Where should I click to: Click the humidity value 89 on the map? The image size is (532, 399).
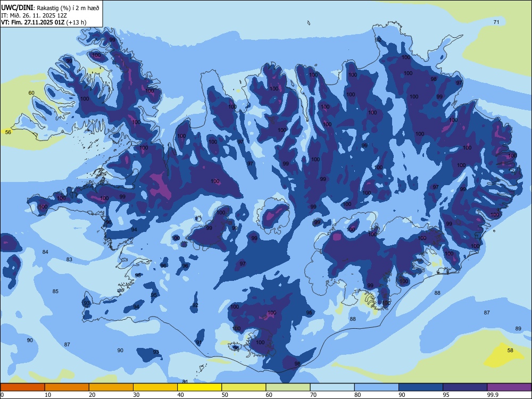[x=518, y=328]
